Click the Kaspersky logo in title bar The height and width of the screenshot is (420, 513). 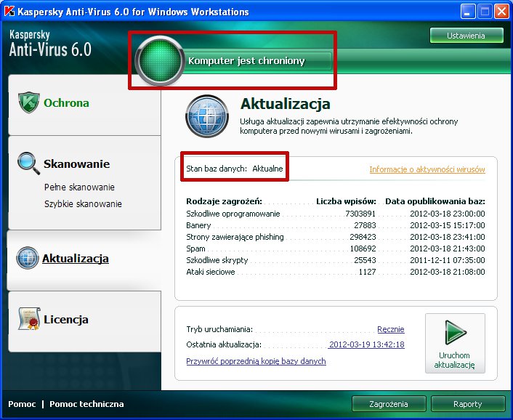[x=9, y=11]
